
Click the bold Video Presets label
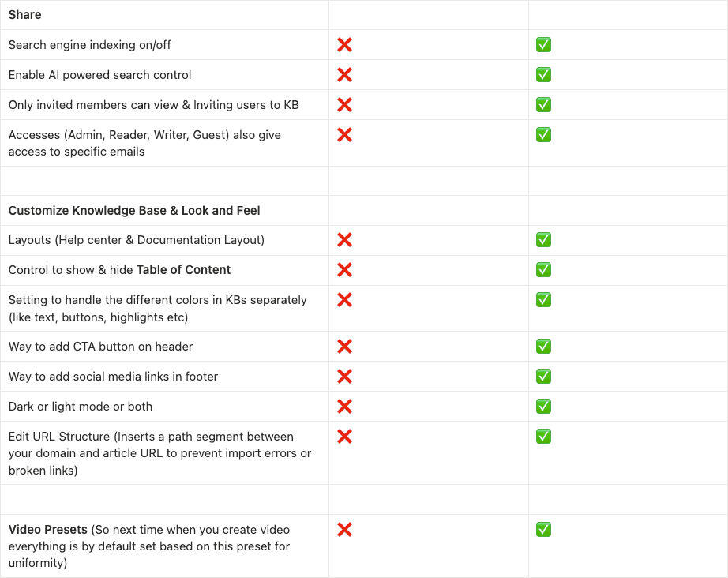coord(48,530)
